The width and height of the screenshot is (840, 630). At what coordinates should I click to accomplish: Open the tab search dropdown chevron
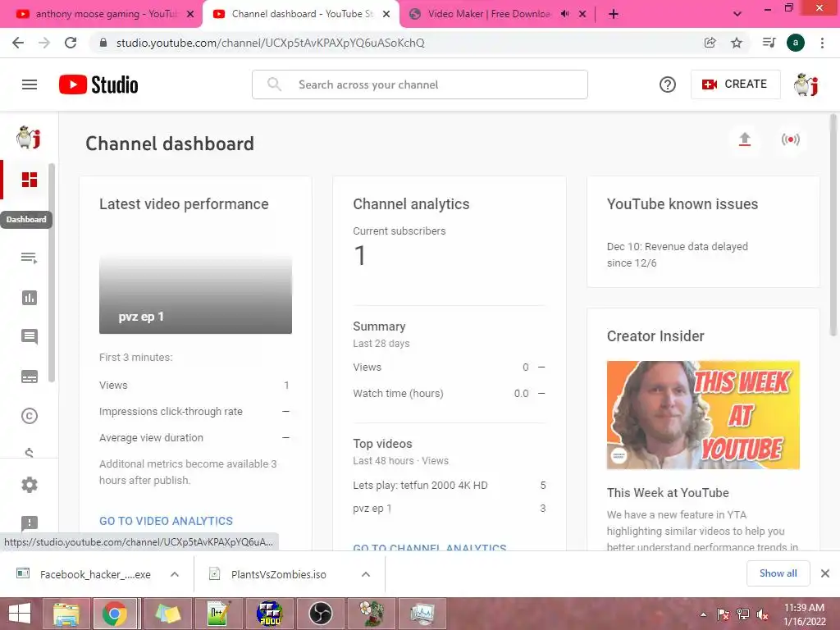click(x=737, y=14)
